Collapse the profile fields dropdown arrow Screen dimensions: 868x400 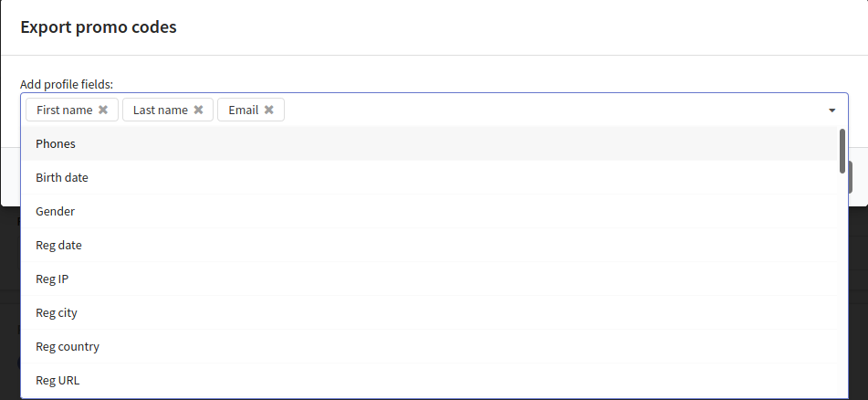[x=832, y=111]
